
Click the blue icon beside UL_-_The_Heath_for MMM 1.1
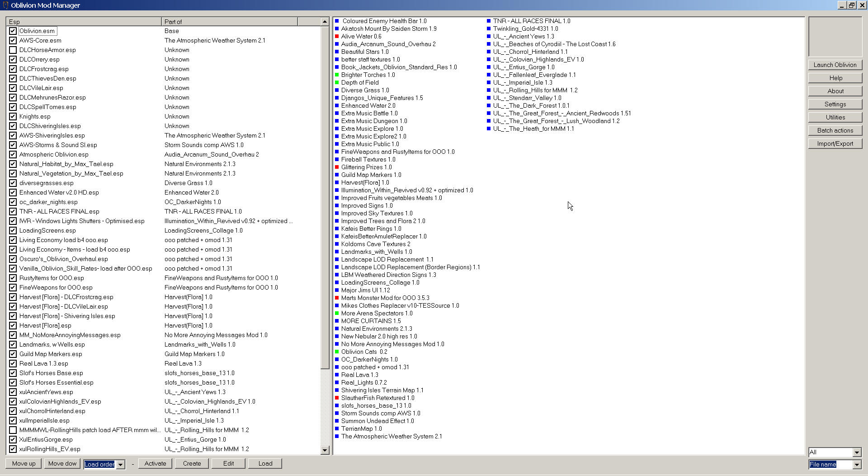[x=489, y=129]
